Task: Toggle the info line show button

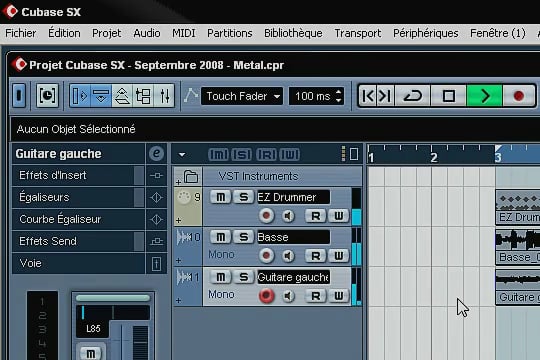Action: click(101, 95)
